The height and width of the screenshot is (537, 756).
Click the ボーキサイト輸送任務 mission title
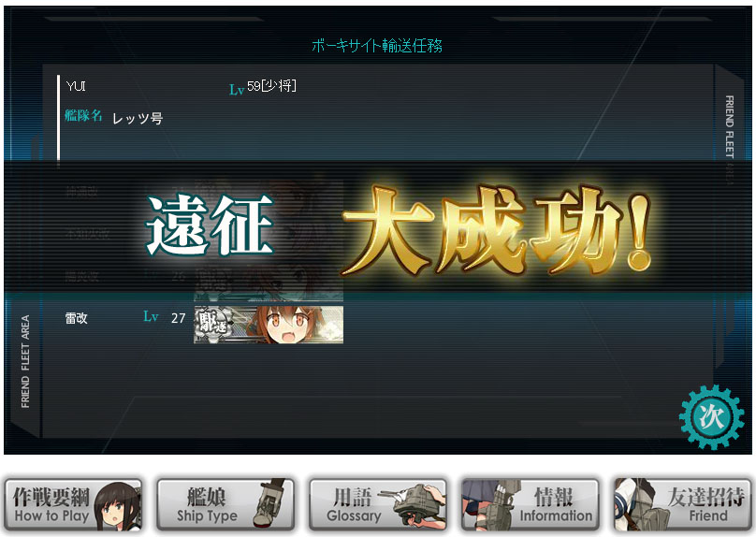[376, 46]
